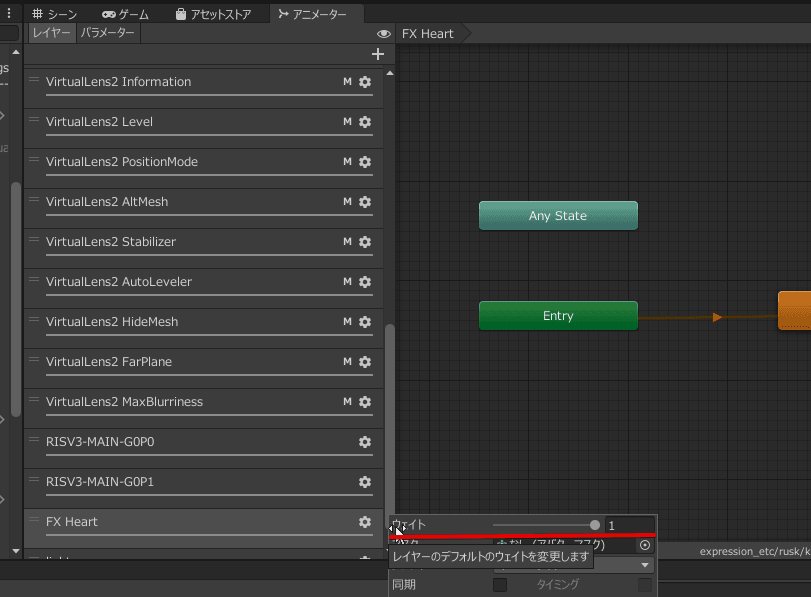Switch to the パラメーター (Parameters) tab
Screen dimensions: 811x597
(109, 33)
